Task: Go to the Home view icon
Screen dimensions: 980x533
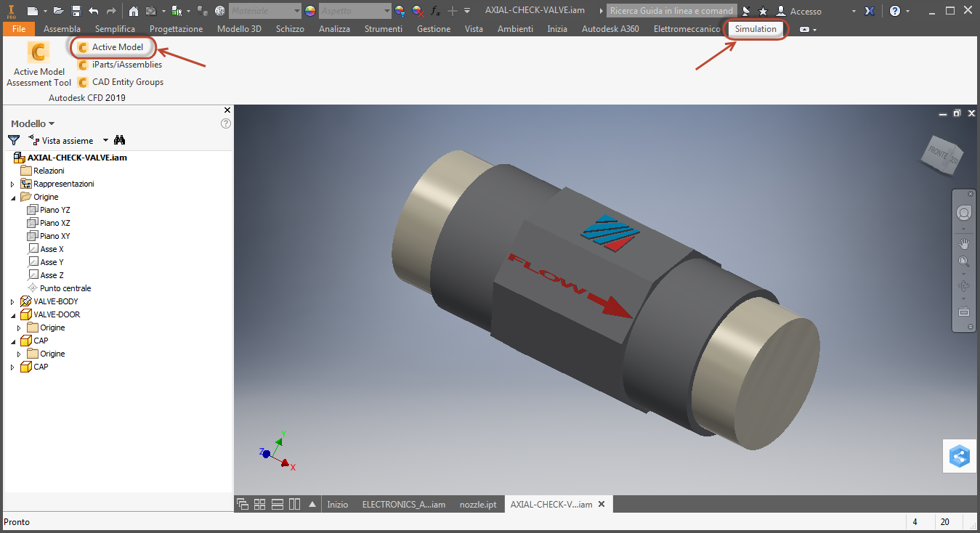Action: pyautogui.click(x=134, y=11)
